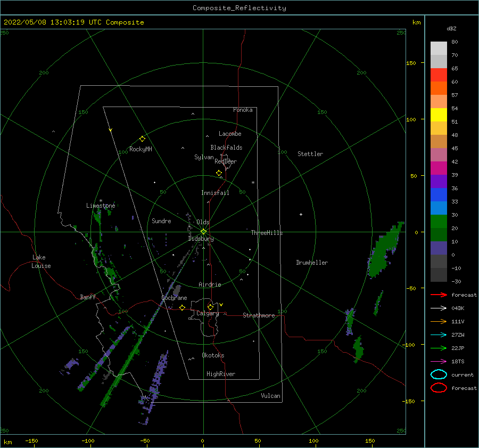Choose the darkest gray swatch above -30
This screenshot has width=479, height=448.
coord(439,275)
